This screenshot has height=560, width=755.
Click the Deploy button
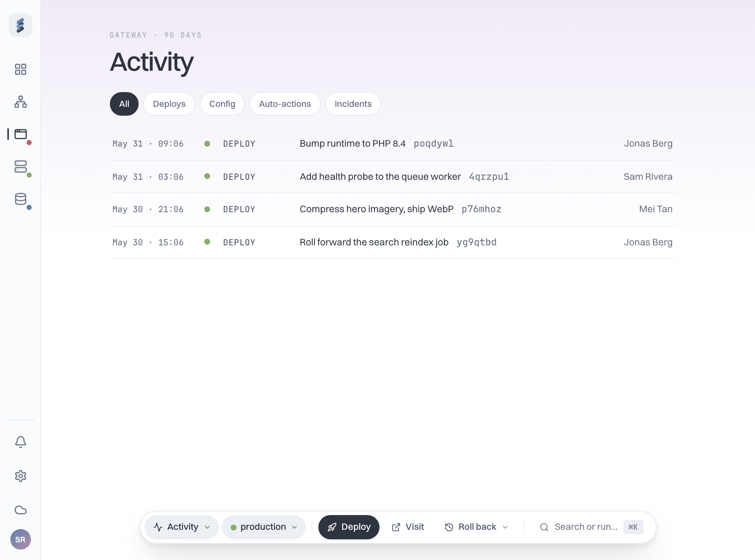point(349,527)
